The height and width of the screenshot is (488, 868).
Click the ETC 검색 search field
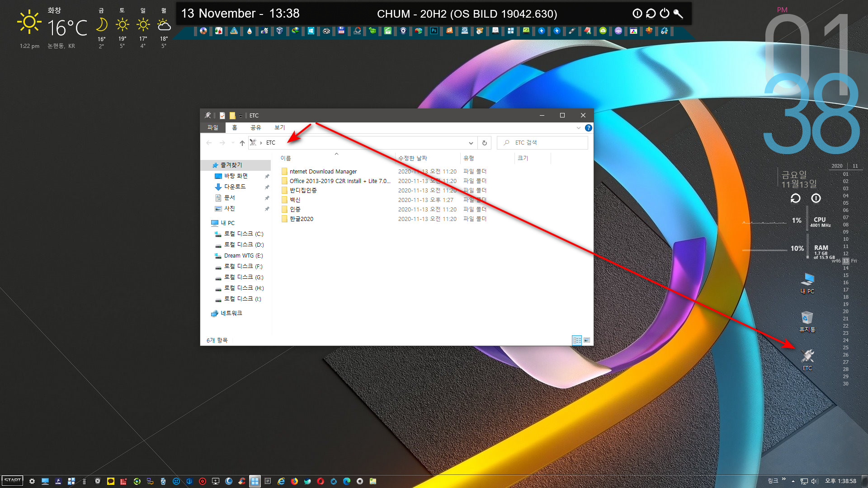point(542,143)
